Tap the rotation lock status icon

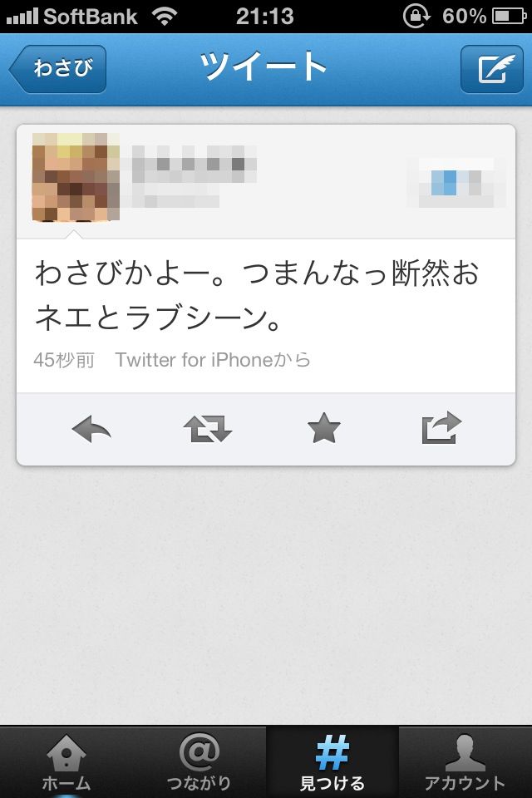tap(416, 17)
